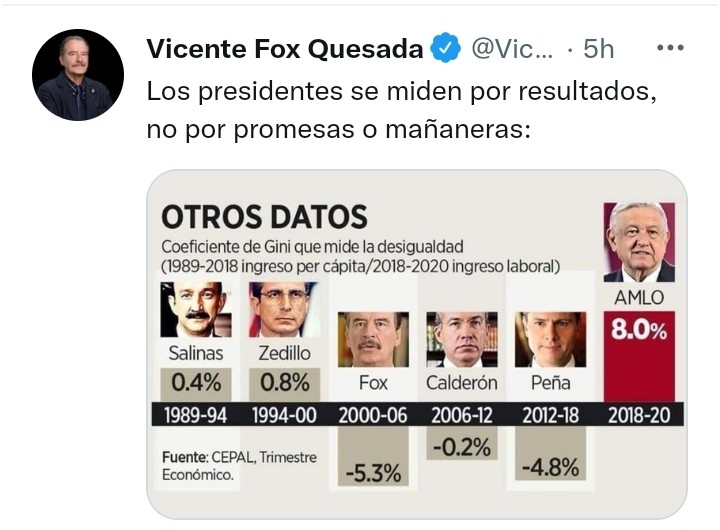Open the tweet's 5h timestamp link
This screenshot has width=720, height=530.
[598, 48]
